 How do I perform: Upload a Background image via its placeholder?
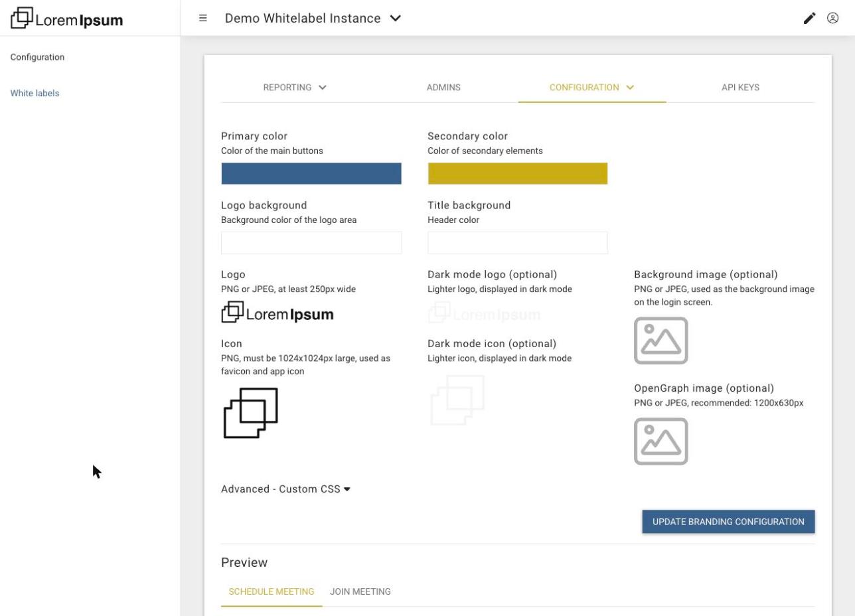click(x=661, y=341)
